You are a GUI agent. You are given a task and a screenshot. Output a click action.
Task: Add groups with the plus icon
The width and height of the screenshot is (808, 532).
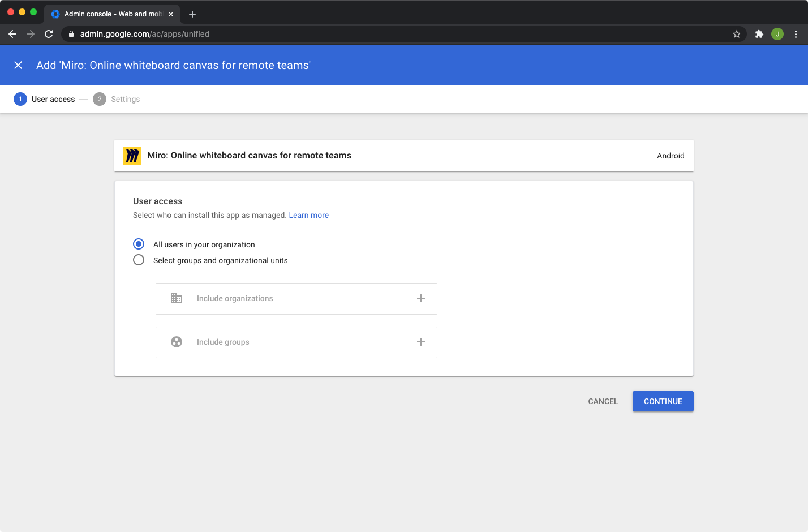(421, 342)
